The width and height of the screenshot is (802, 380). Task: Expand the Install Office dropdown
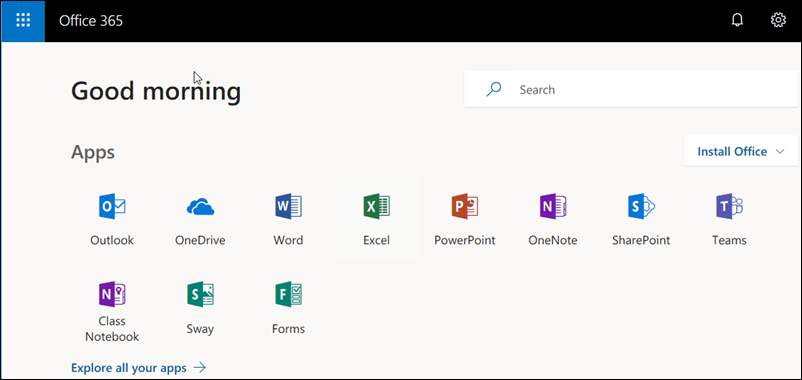tap(741, 151)
